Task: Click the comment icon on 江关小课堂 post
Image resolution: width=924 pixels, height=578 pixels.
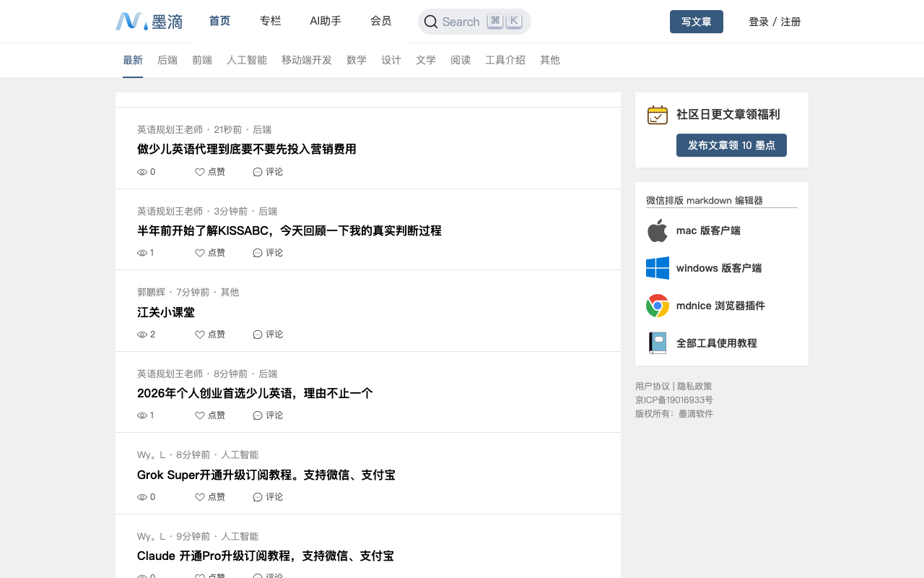Action: click(258, 335)
